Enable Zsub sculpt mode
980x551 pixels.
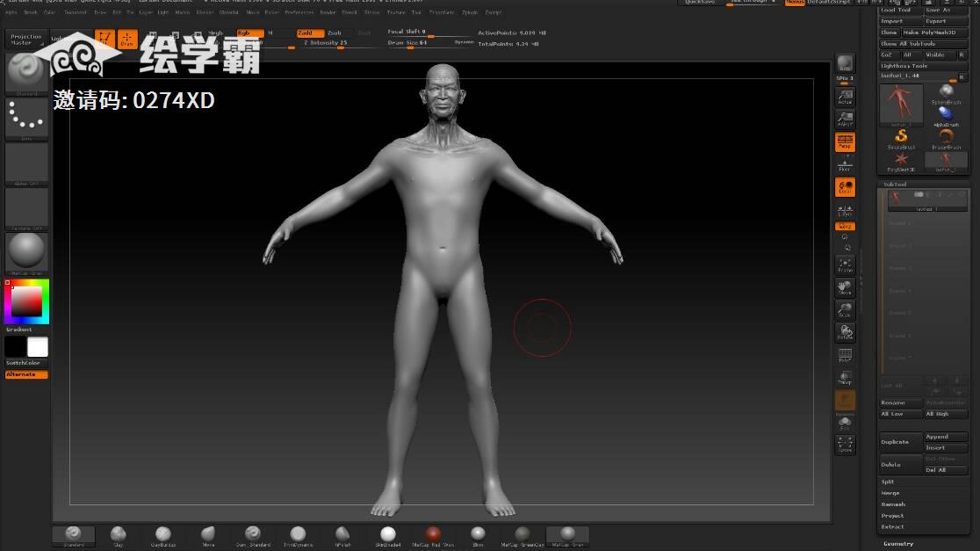(335, 33)
